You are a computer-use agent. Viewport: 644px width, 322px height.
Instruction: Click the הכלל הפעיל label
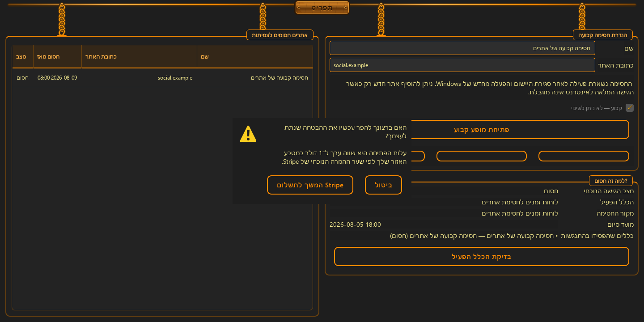(617, 202)
